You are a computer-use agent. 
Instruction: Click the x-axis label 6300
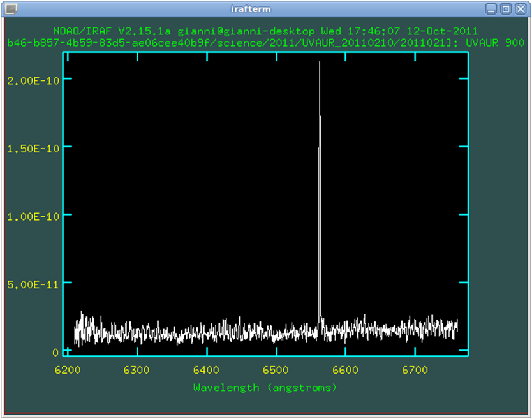(137, 370)
